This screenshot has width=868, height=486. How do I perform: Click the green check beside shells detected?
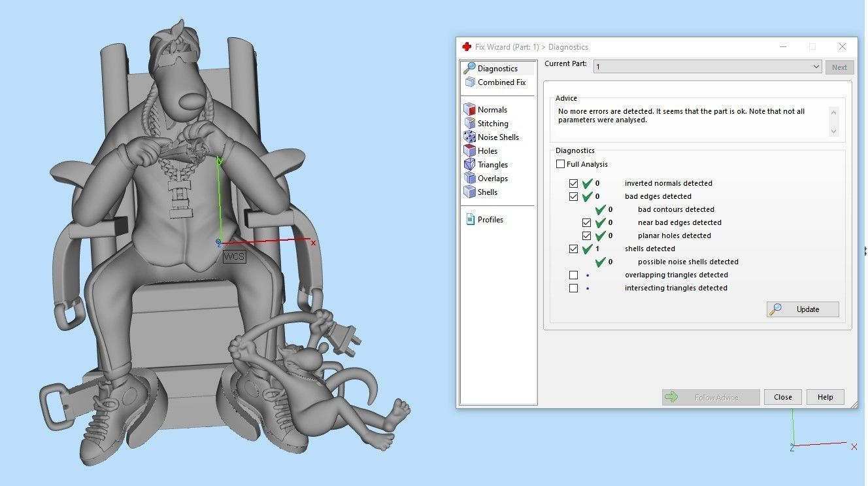(588, 249)
